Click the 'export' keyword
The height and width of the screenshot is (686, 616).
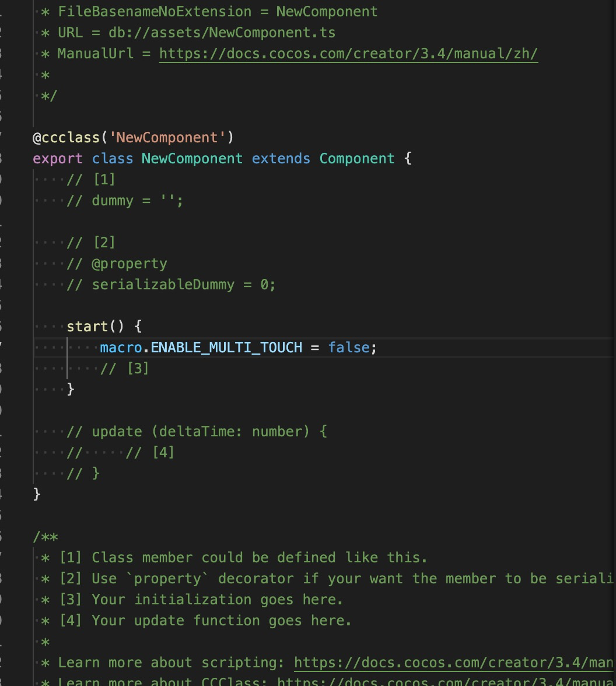[x=58, y=159]
